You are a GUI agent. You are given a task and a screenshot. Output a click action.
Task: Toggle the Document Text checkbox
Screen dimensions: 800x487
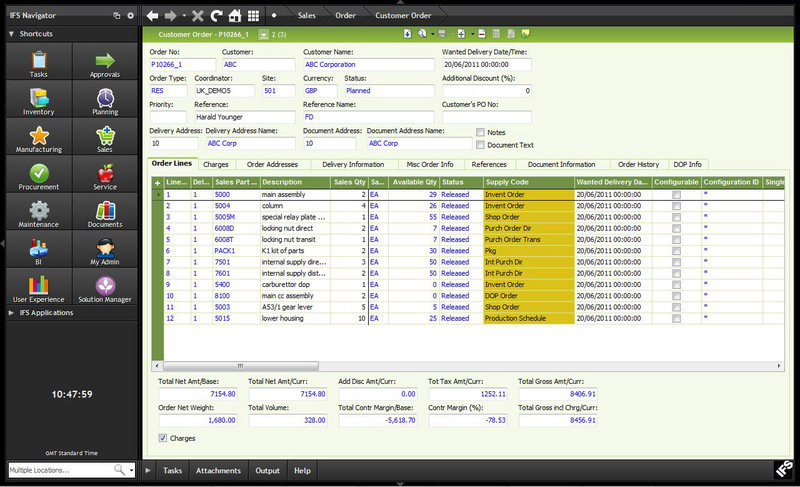480,145
